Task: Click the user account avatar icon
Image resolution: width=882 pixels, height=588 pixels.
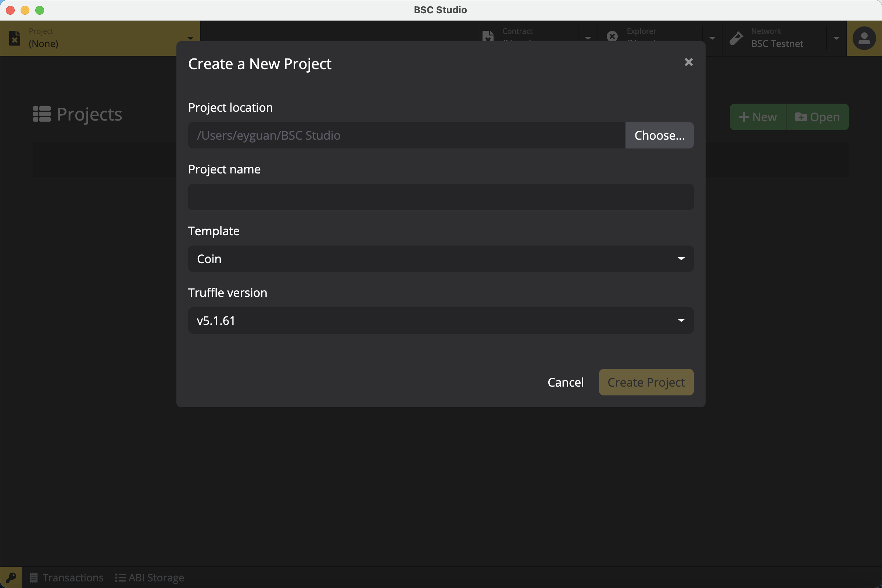Action: point(864,38)
